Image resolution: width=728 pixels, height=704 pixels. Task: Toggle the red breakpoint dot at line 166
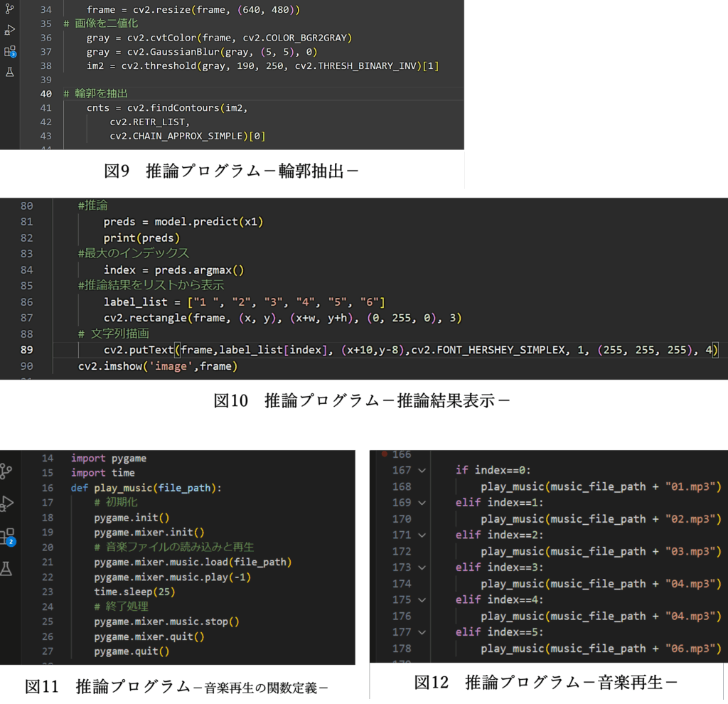pyautogui.click(x=385, y=454)
